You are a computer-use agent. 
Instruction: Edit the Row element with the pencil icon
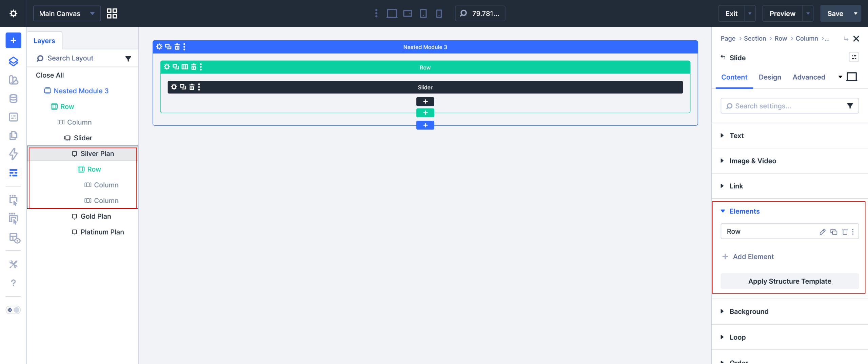(822, 231)
